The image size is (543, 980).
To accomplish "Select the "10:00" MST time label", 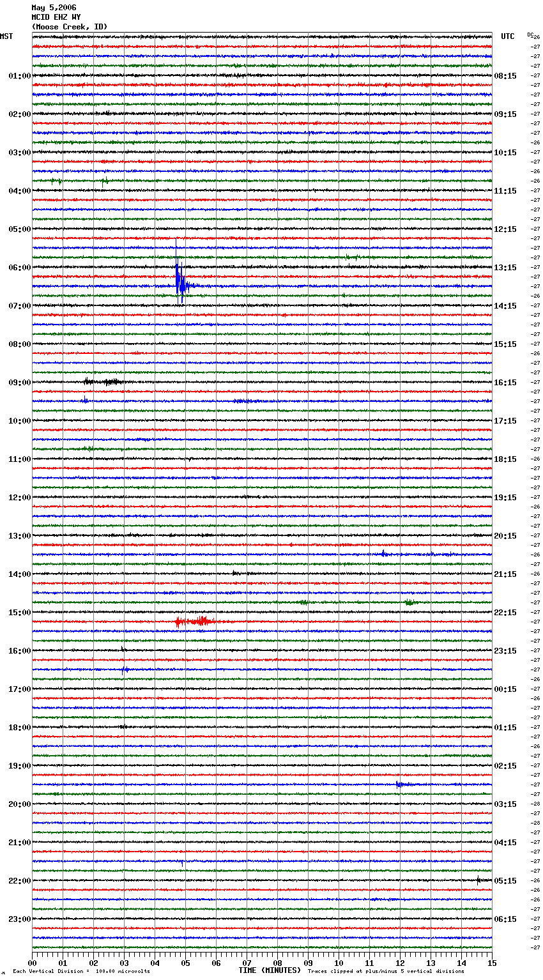I will click(20, 421).
